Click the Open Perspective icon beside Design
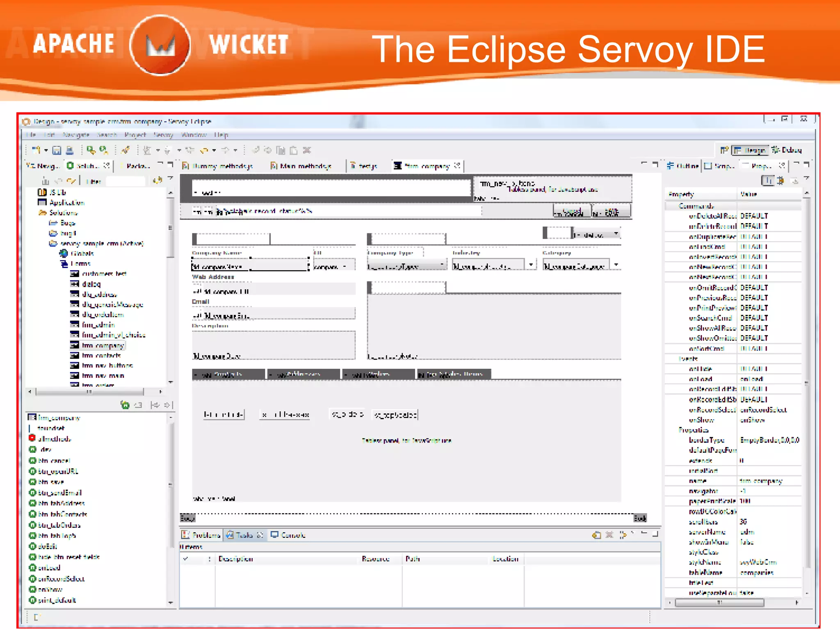840x630 pixels. (724, 150)
